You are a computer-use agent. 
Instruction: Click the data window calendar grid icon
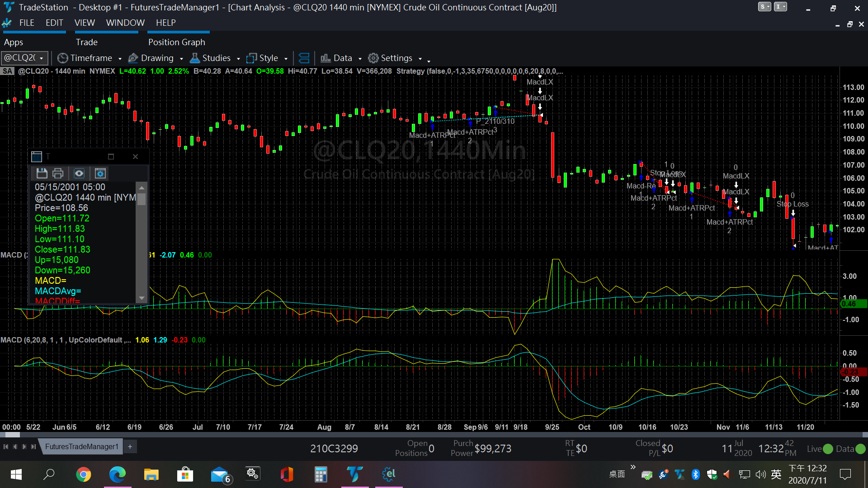(37, 156)
